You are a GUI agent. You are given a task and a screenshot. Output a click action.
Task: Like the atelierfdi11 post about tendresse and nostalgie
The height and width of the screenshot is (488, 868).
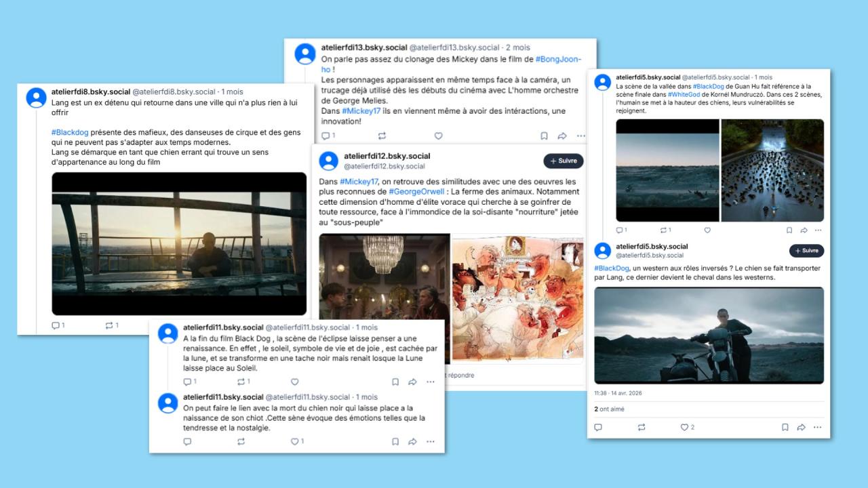pyautogui.click(x=296, y=441)
